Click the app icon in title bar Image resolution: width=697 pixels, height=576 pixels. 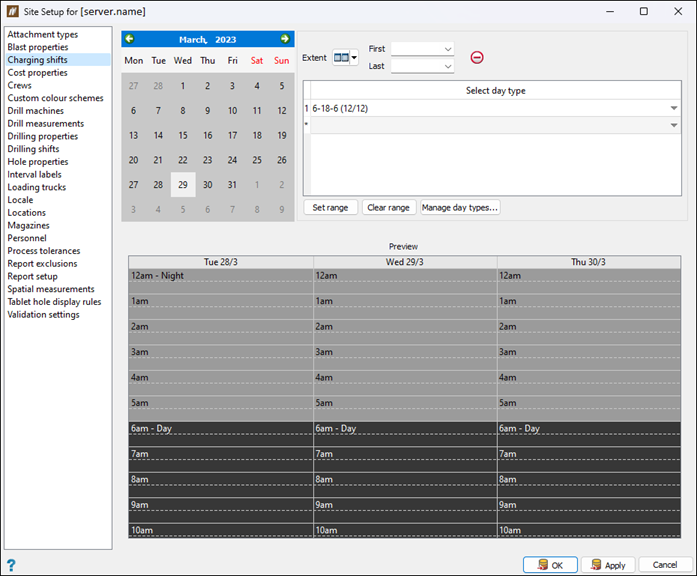pyautogui.click(x=13, y=11)
